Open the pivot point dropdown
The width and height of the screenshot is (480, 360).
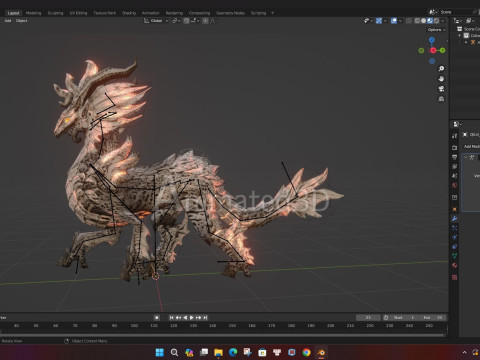(x=176, y=21)
